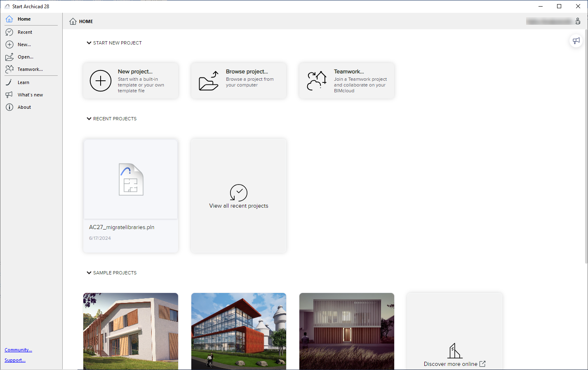Collapse the START NEW PROJECT section
This screenshot has height=370, width=588.
click(x=89, y=43)
